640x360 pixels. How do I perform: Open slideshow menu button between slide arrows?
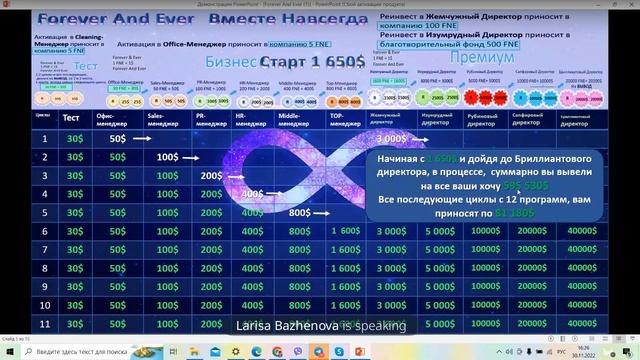563,339
